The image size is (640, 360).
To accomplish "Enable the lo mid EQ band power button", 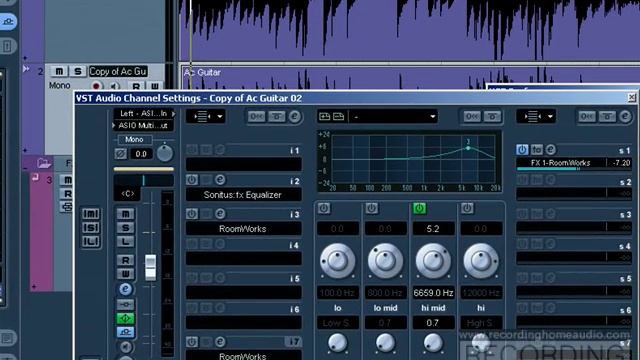I will [x=371, y=208].
